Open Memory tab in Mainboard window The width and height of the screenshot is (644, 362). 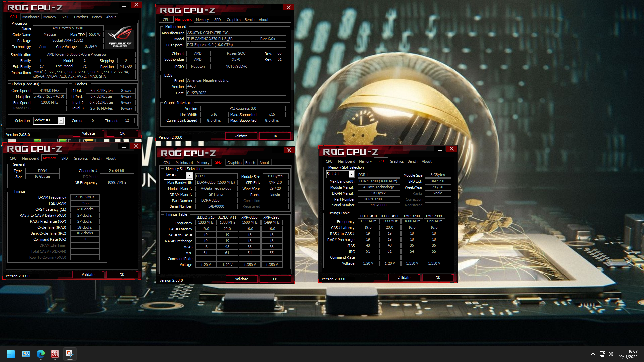pyautogui.click(x=202, y=20)
